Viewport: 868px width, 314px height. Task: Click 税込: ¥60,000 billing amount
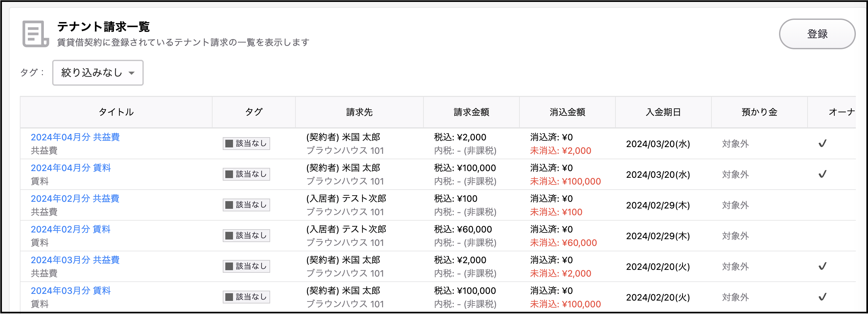(463, 229)
